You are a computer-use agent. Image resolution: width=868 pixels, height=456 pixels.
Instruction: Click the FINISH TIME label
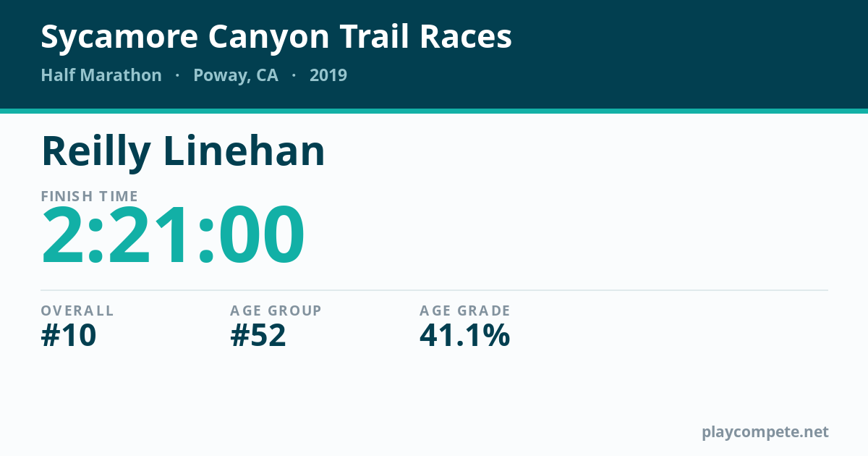(90, 196)
